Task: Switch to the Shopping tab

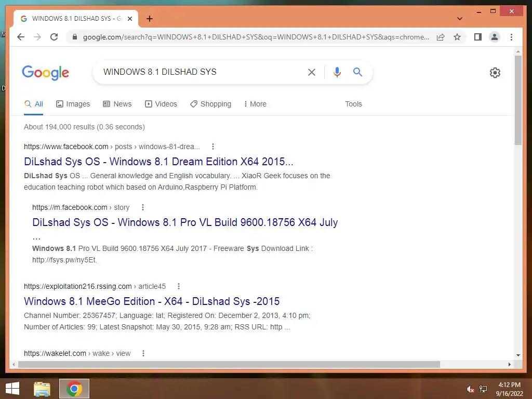Action: (x=211, y=104)
